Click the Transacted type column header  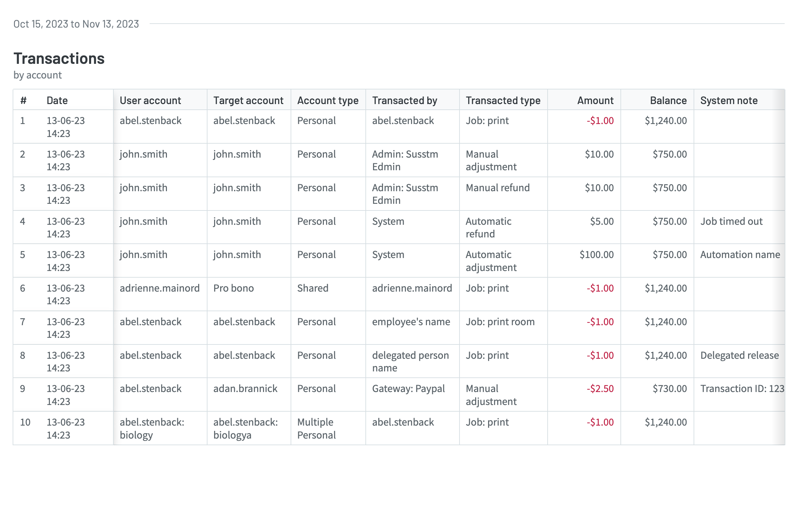pyautogui.click(x=503, y=100)
